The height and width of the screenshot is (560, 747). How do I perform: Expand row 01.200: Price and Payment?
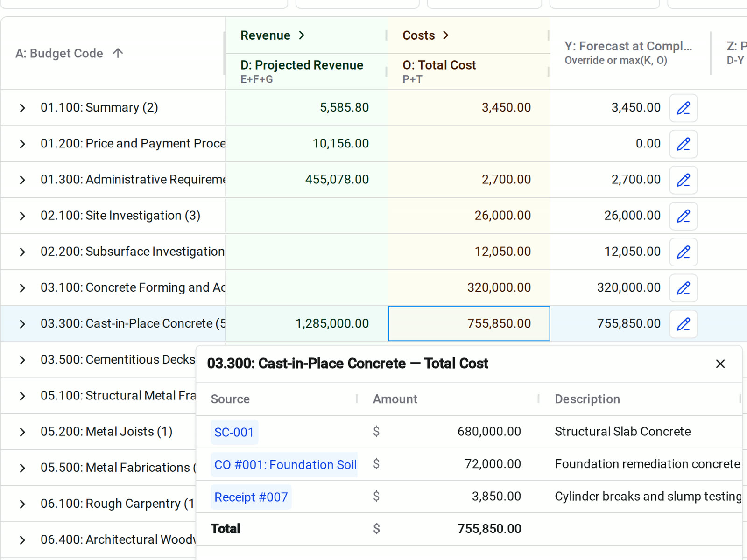(x=22, y=144)
